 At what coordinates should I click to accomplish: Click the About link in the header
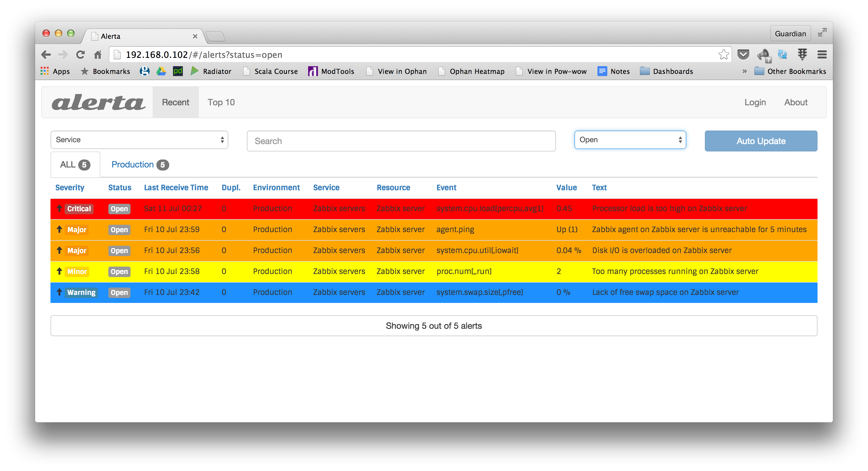point(796,102)
